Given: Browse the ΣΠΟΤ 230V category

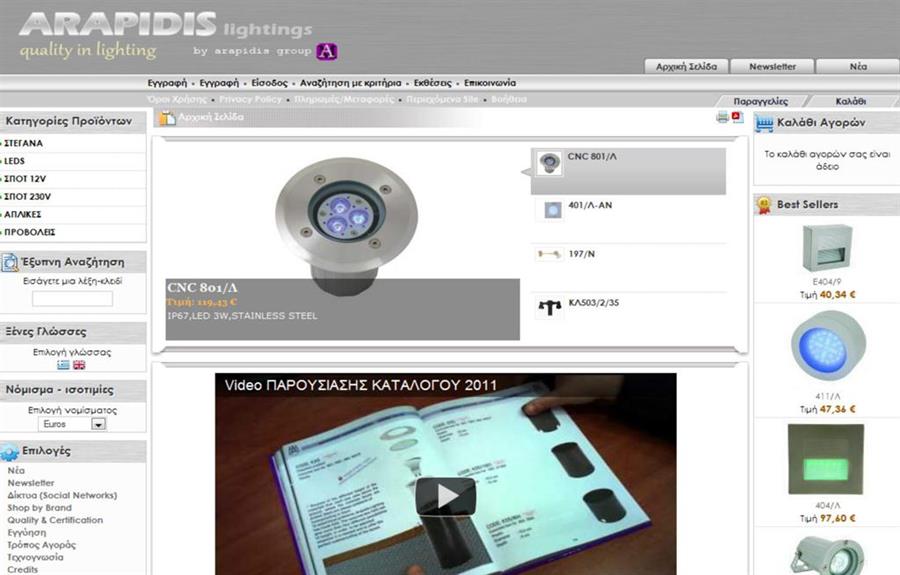Looking at the screenshot, I should pos(28,197).
